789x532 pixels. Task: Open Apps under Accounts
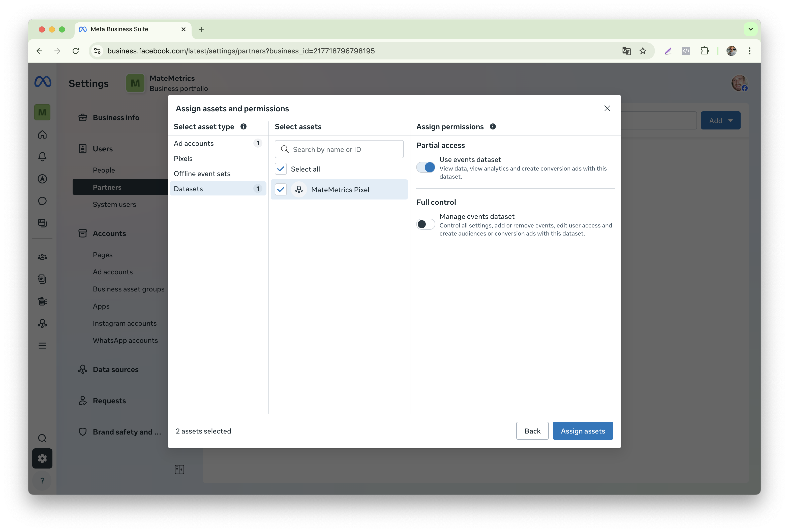point(101,306)
